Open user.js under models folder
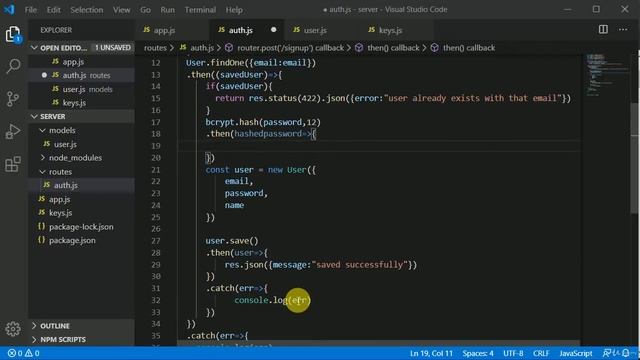Screen dimensions: 640x360 point(81,144)
